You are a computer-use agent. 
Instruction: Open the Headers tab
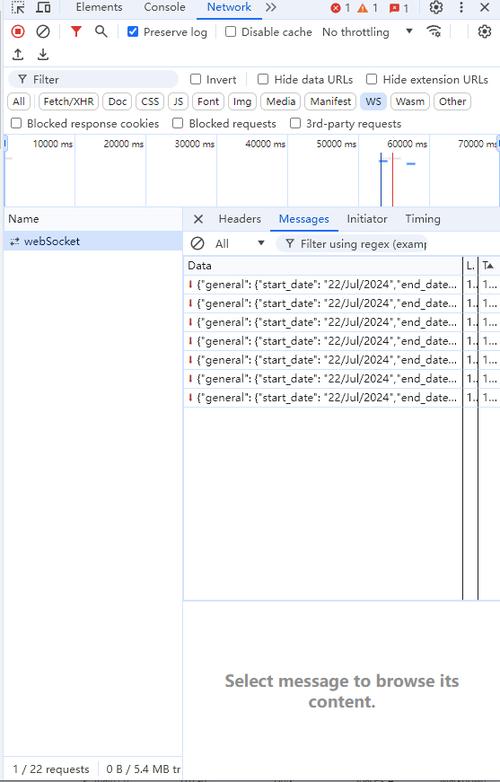[x=240, y=219]
